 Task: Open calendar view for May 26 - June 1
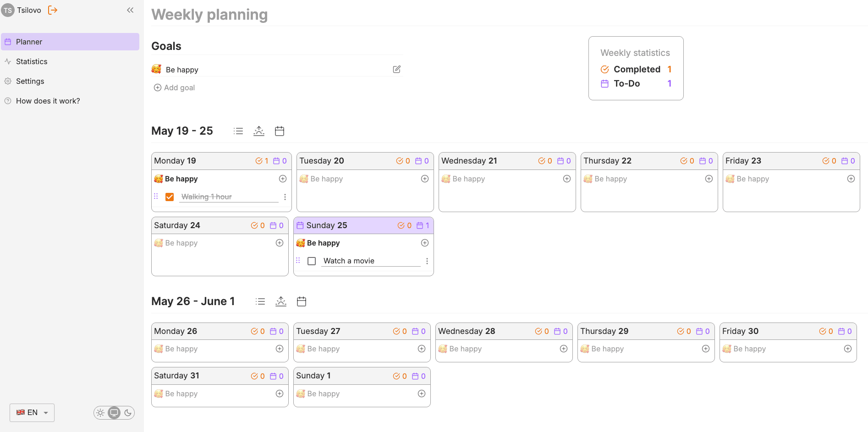302,301
